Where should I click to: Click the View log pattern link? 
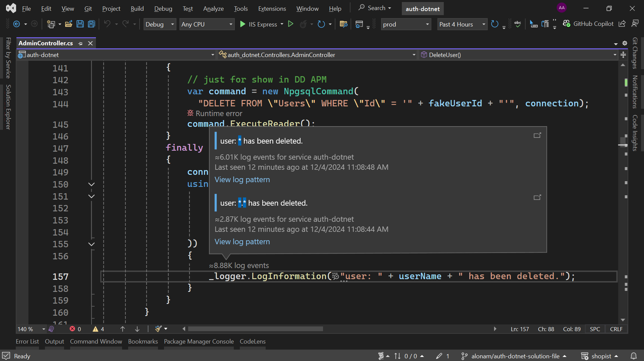click(242, 179)
